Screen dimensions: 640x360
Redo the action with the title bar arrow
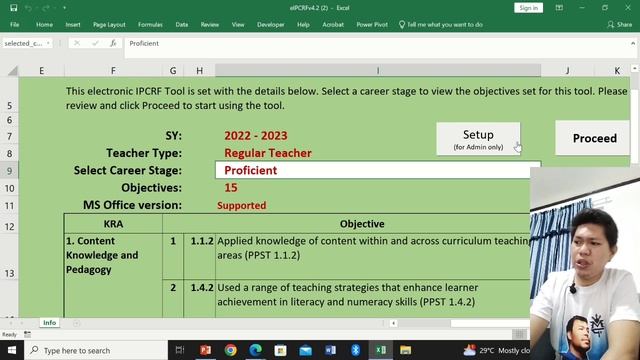pyautogui.click(x=46, y=8)
